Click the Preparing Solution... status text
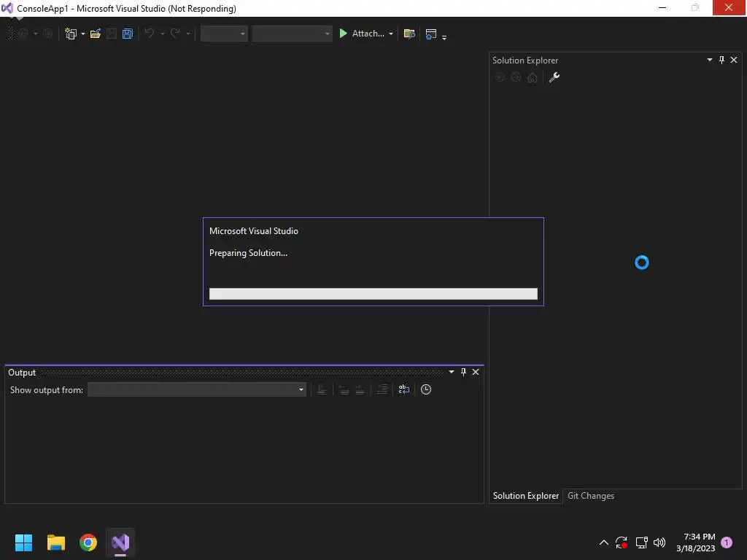Viewport: 747px width, 560px height. (x=248, y=253)
